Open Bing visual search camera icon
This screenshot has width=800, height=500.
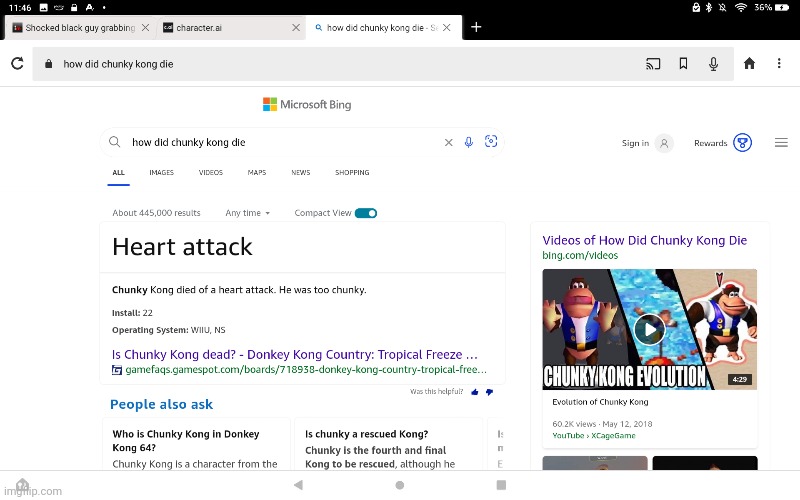[491, 141]
